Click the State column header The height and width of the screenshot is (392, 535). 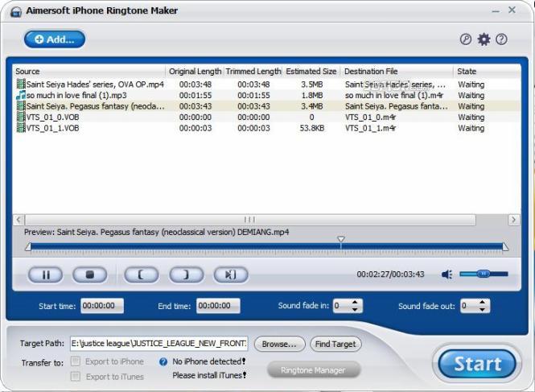coord(487,71)
